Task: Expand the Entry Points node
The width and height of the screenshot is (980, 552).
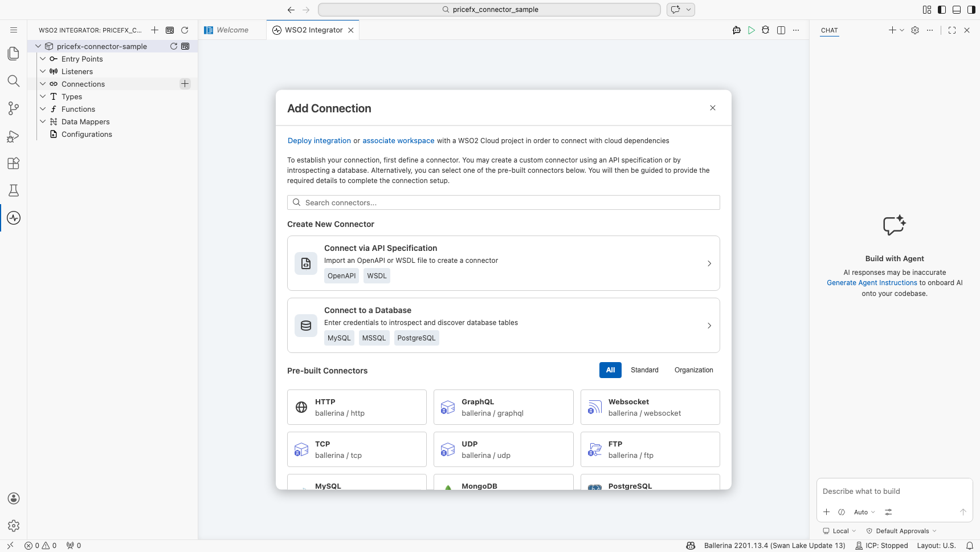Action: pyautogui.click(x=43, y=59)
